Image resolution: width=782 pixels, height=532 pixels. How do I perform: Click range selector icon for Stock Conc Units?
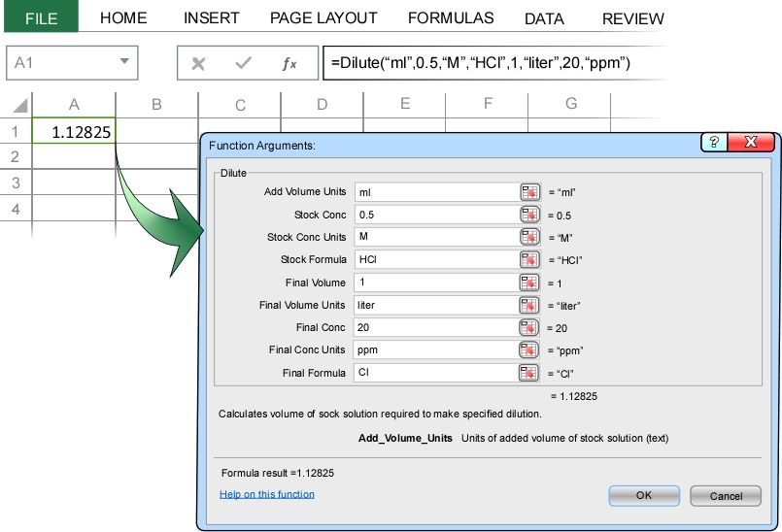529,237
